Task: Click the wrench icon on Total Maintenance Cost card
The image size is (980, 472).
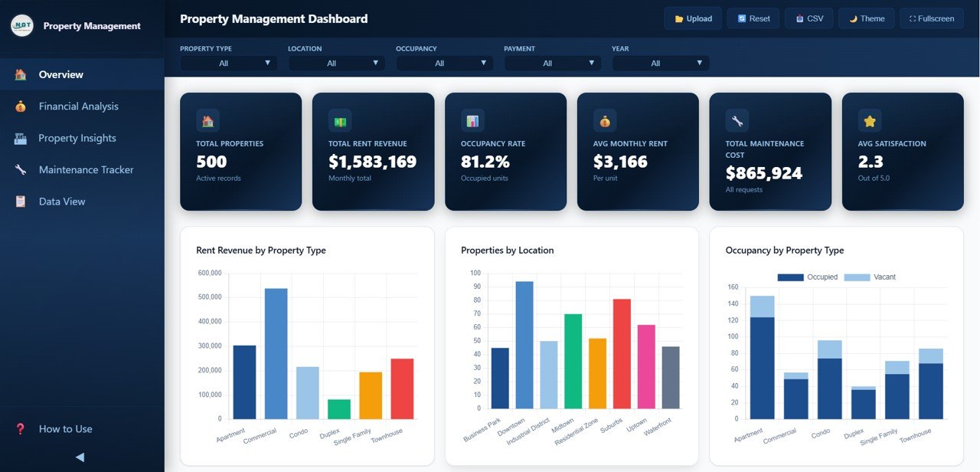Action: [x=737, y=120]
